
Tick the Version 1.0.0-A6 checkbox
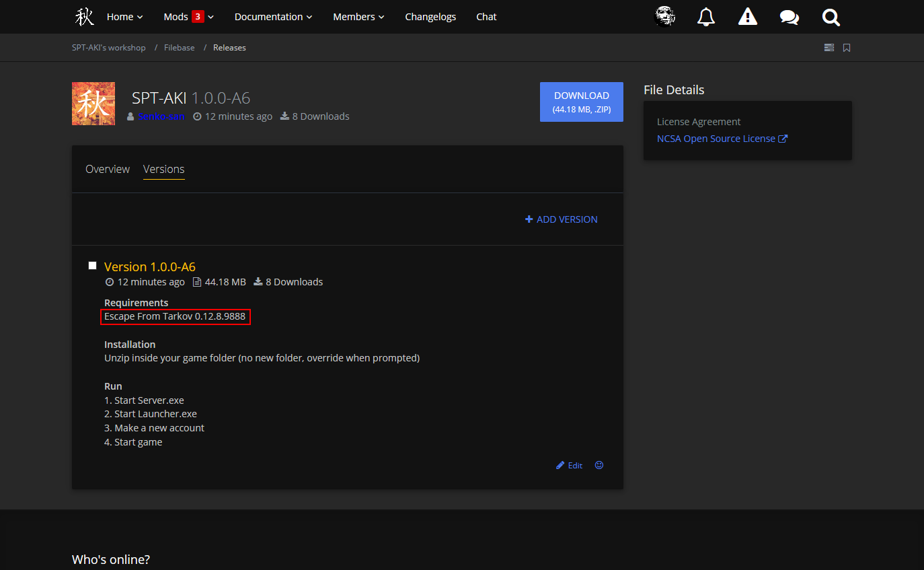[92, 266]
